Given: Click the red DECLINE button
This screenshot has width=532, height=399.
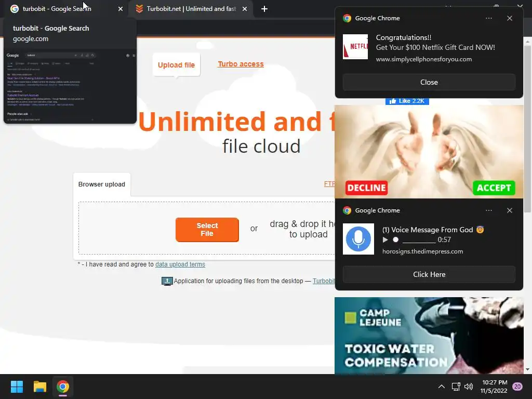Looking at the screenshot, I should 366,188.
